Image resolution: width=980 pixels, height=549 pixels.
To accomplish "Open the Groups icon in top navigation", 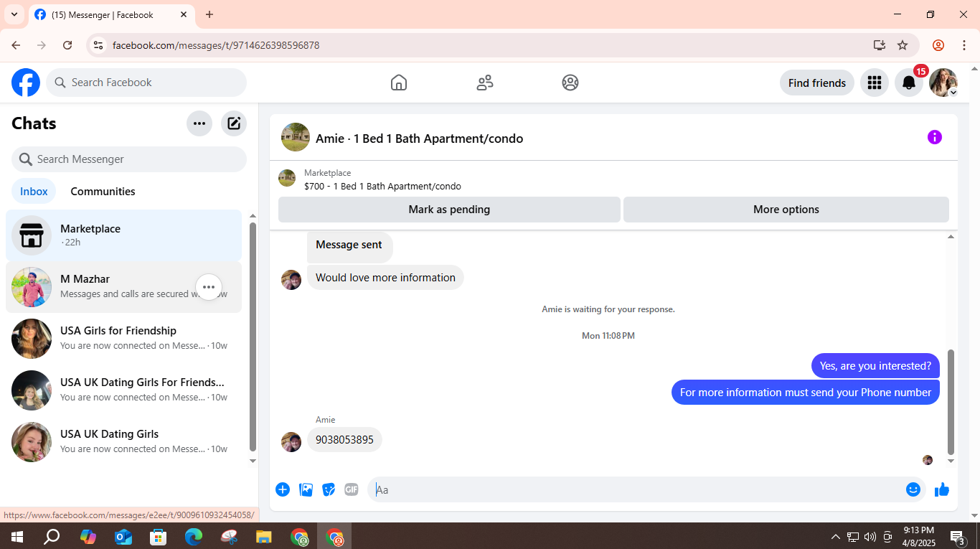I will (570, 83).
